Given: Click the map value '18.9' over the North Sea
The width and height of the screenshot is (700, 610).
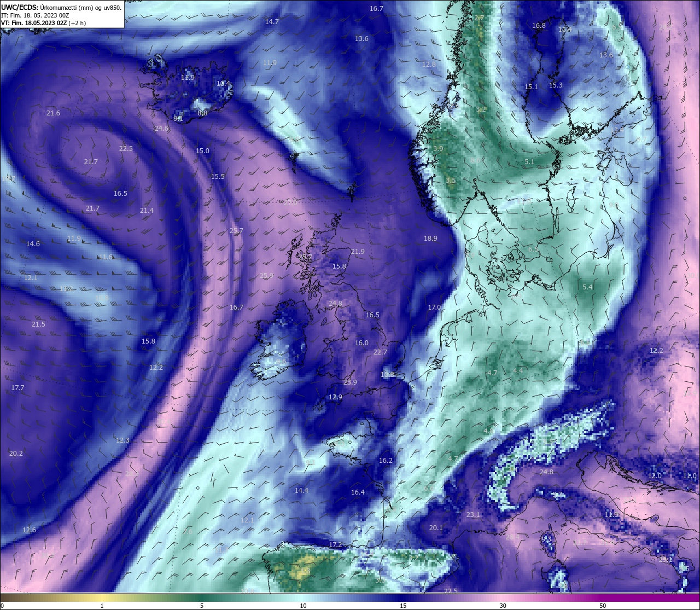Looking at the screenshot, I should [x=430, y=239].
